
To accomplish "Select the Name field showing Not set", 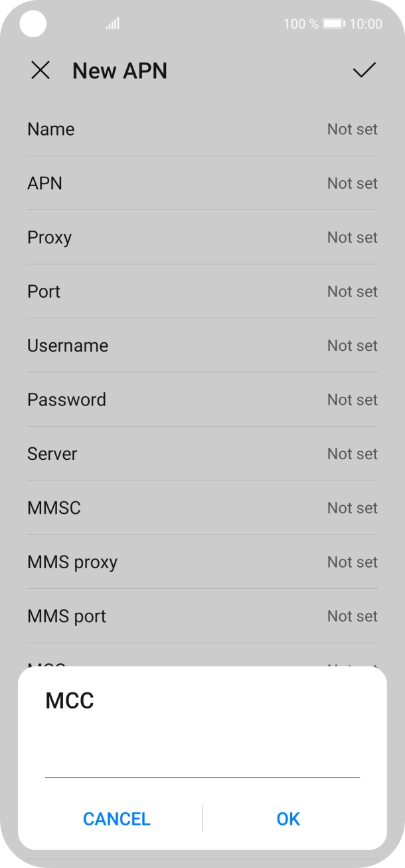I will 202,129.
